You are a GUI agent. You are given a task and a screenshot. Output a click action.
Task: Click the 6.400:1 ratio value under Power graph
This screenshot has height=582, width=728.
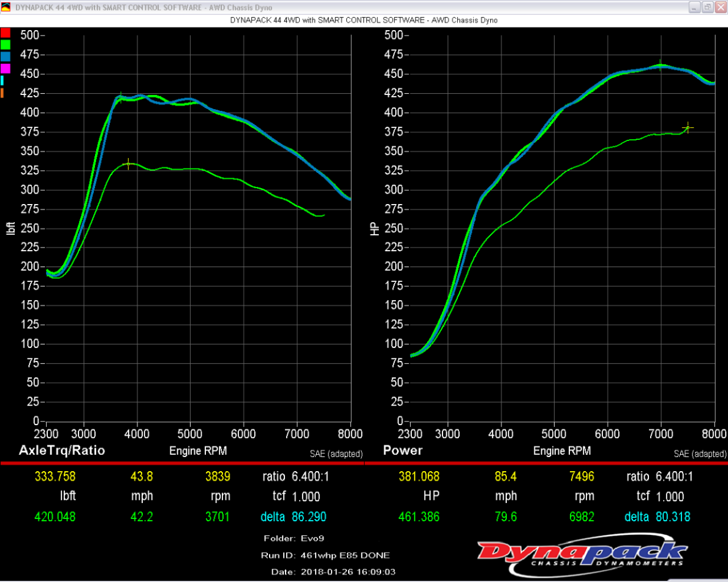pos(674,476)
